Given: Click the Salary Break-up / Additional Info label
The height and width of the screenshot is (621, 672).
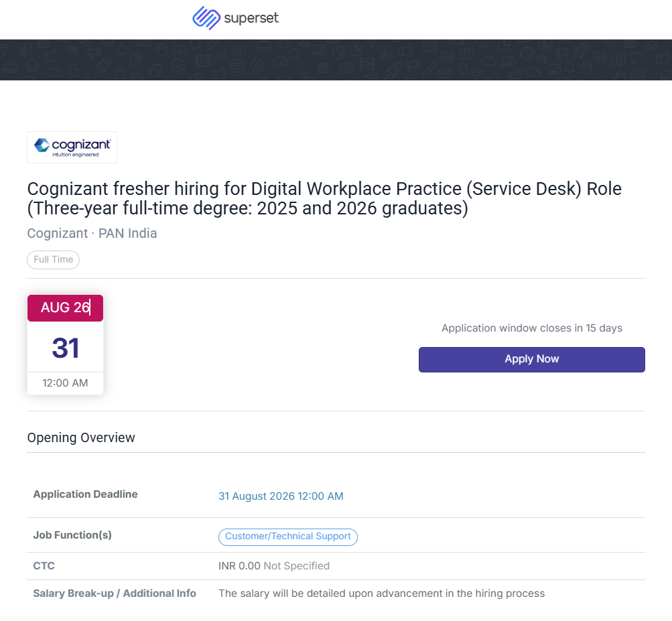Looking at the screenshot, I should pos(115,594).
